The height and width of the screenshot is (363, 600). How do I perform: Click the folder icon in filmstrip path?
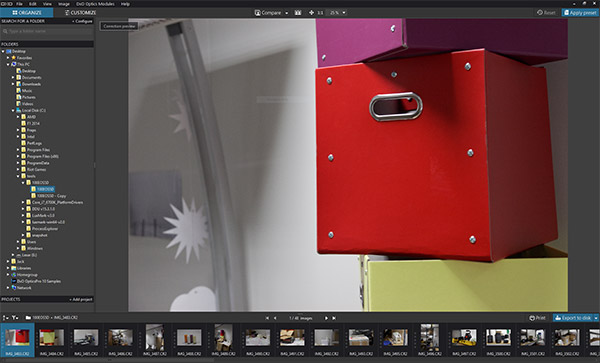pos(28,317)
